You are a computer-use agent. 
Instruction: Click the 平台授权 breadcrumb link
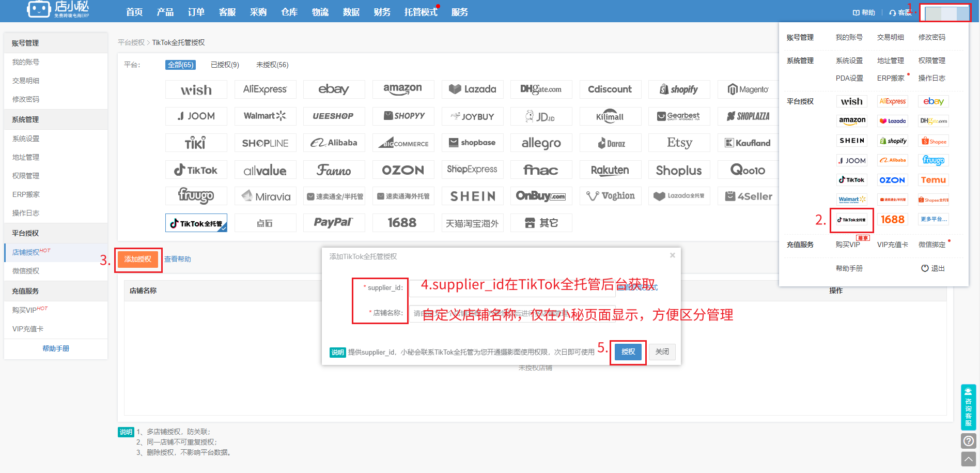[x=131, y=42]
